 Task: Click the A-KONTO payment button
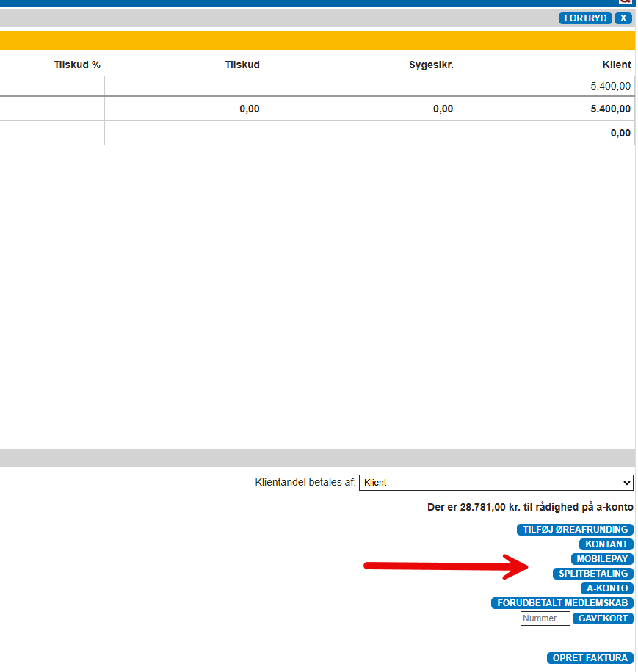click(x=606, y=588)
